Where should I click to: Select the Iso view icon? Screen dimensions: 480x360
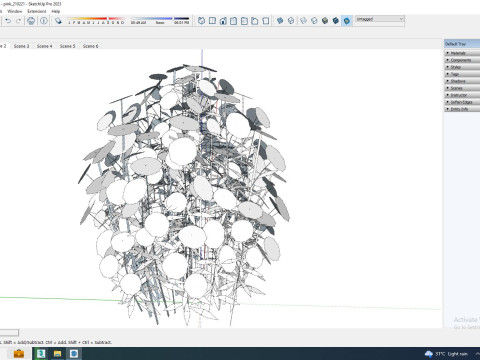201,21
